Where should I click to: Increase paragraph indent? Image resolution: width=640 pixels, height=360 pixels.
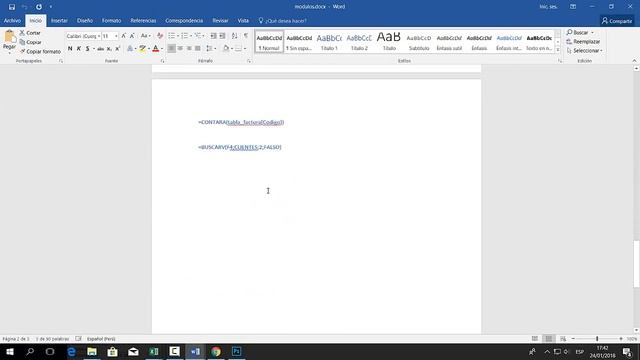click(222, 36)
